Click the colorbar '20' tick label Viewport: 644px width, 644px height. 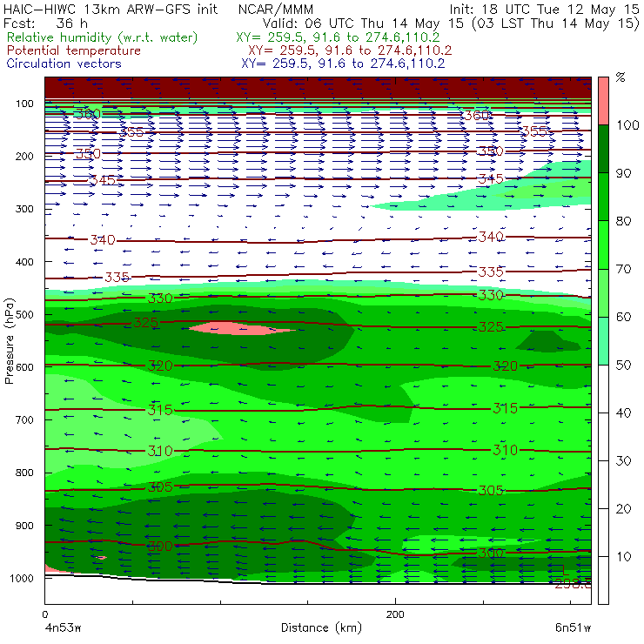623,509
